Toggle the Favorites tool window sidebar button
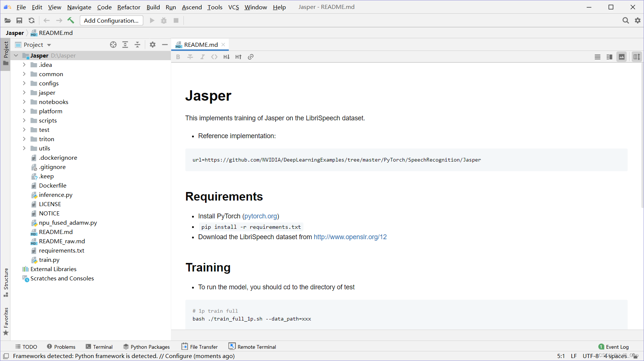Screen dimensions: 644x361 (6, 322)
